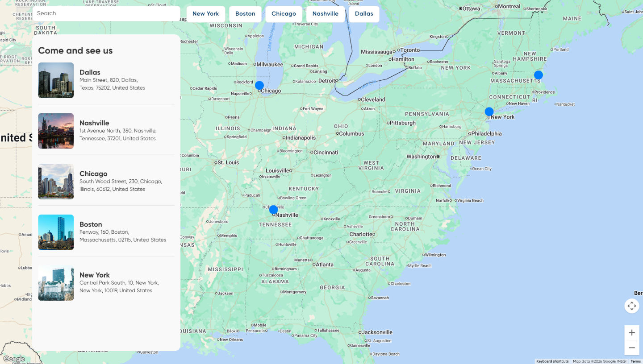
Task: Select the New York filter button
Action: tap(205, 14)
